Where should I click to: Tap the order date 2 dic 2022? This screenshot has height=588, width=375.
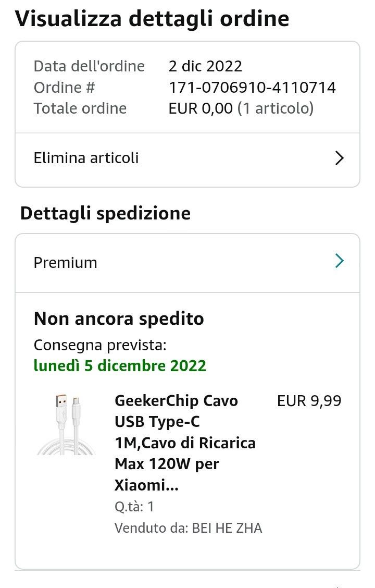click(205, 66)
